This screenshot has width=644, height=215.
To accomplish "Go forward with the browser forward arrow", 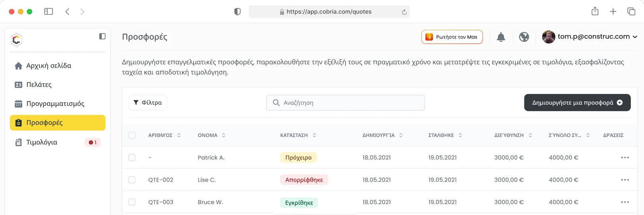I will [x=82, y=12].
